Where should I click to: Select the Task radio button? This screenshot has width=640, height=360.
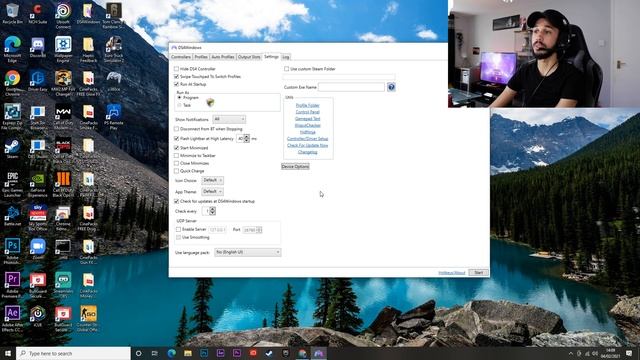pyautogui.click(x=179, y=105)
